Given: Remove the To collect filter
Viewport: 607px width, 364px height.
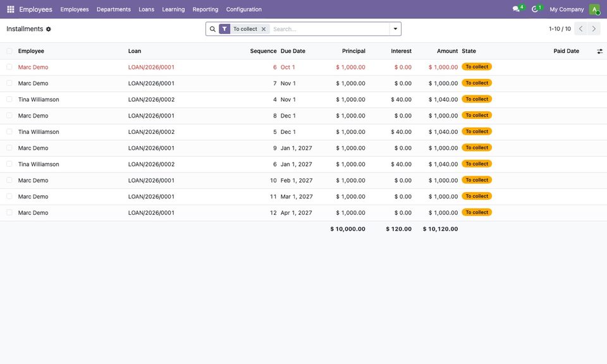Looking at the screenshot, I should coord(264,29).
